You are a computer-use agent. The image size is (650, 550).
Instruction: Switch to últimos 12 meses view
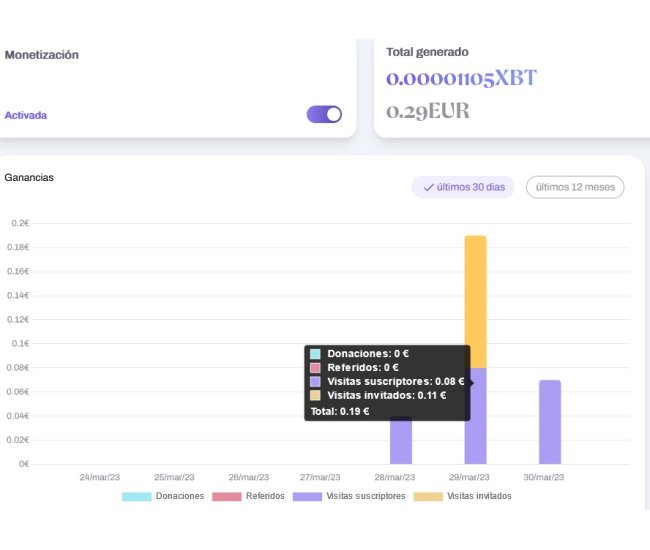click(575, 187)
